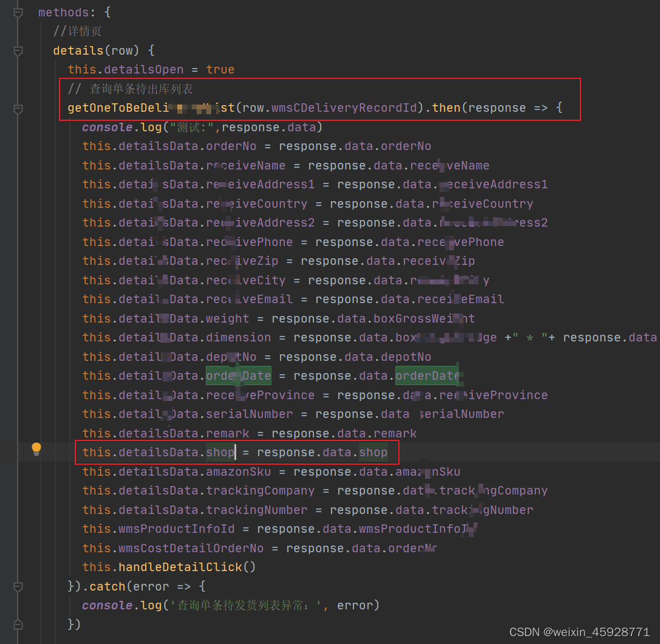Screen dimensions: 660x644
Task: Click the amazonSku property text
Action: (237, 471)
